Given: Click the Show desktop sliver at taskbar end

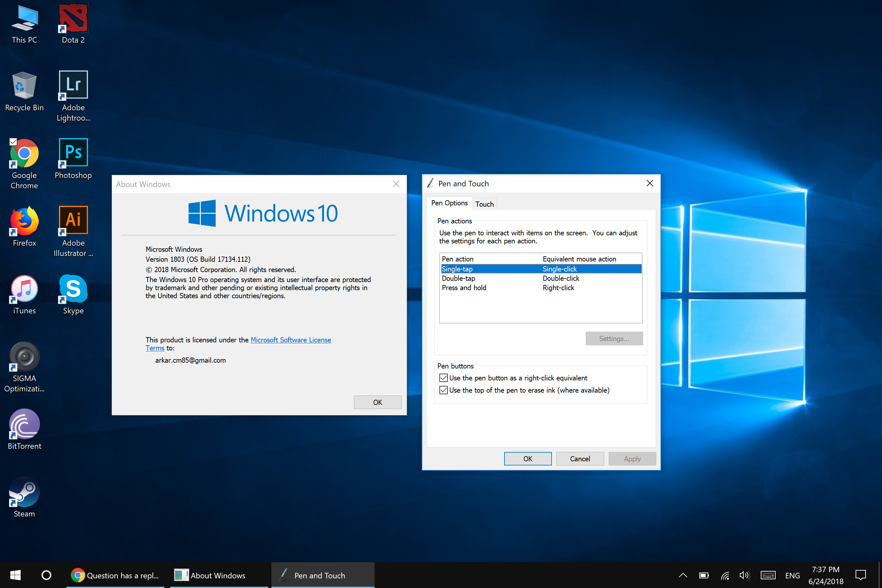Looking at the screenshot, I should [x=880, y=575].
